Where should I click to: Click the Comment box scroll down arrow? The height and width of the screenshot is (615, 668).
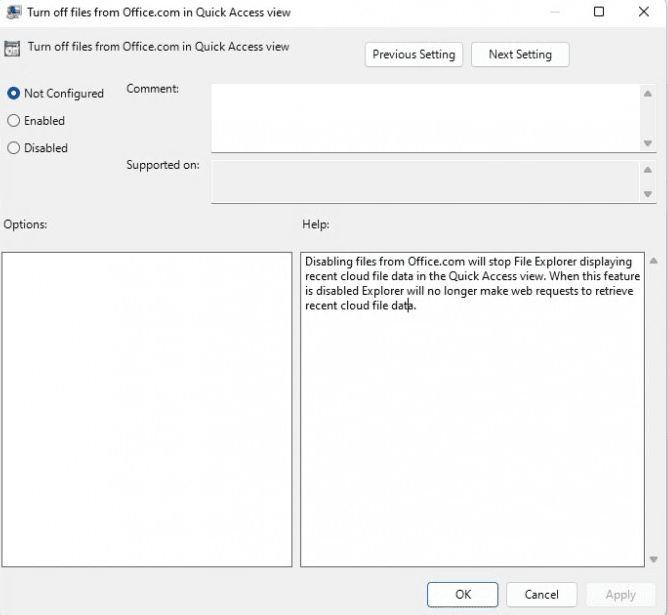click(648, 143)
